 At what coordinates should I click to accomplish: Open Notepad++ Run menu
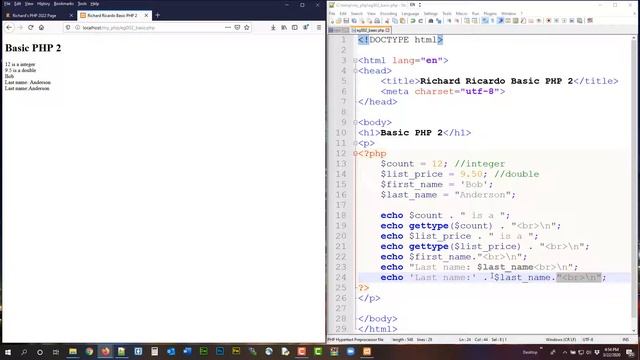tap(475, 13)
